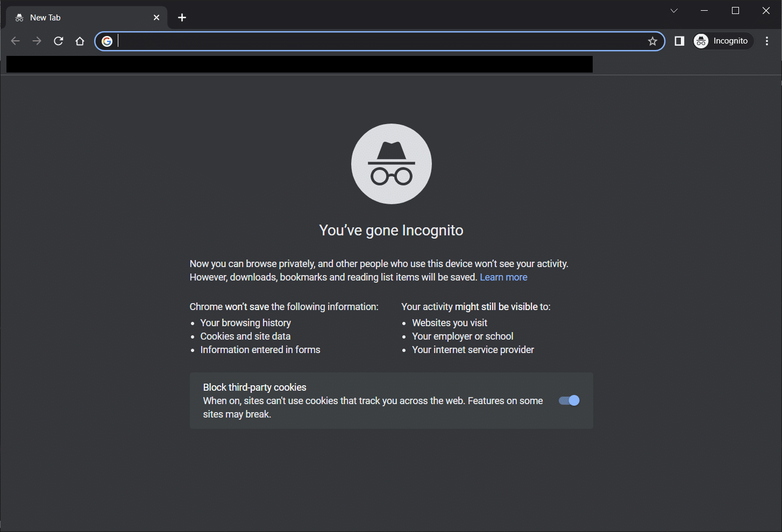782x532 pixels.
Task: Click 'Block third-party cookies' title text
Action: point(254,387)
